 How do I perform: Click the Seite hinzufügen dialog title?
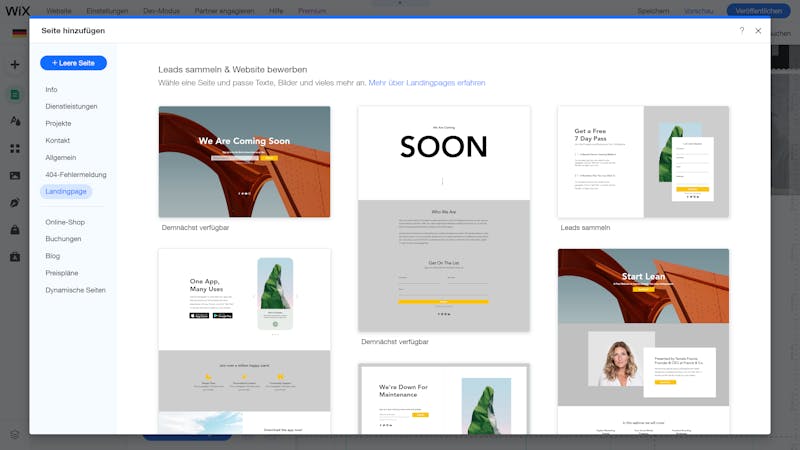[73, 31]
